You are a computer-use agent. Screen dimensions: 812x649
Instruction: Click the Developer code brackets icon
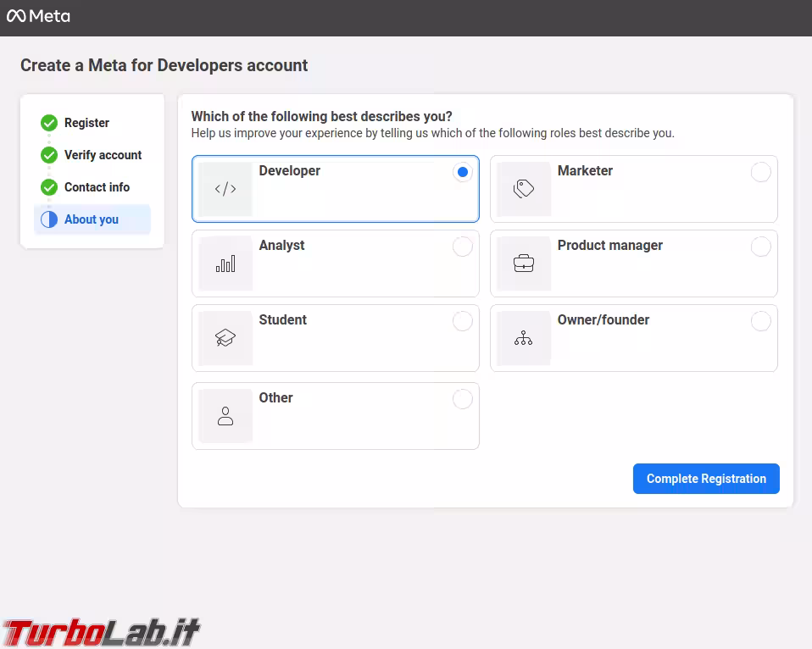point(225,189)
